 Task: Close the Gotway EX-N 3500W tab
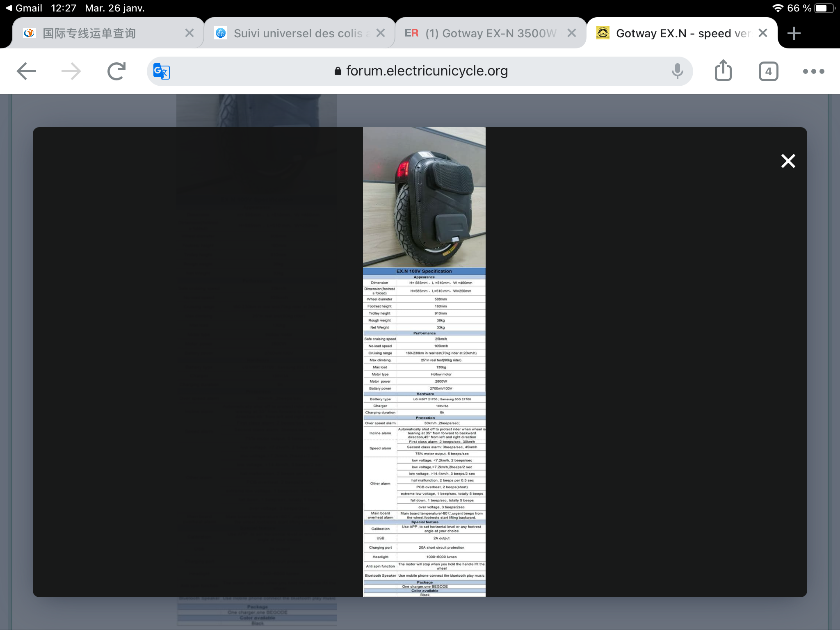(x=572, y=33)
